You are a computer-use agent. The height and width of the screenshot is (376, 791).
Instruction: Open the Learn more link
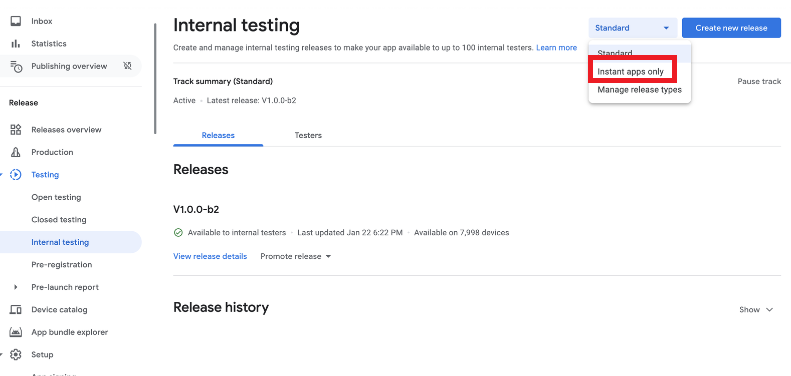coord(556,47)
